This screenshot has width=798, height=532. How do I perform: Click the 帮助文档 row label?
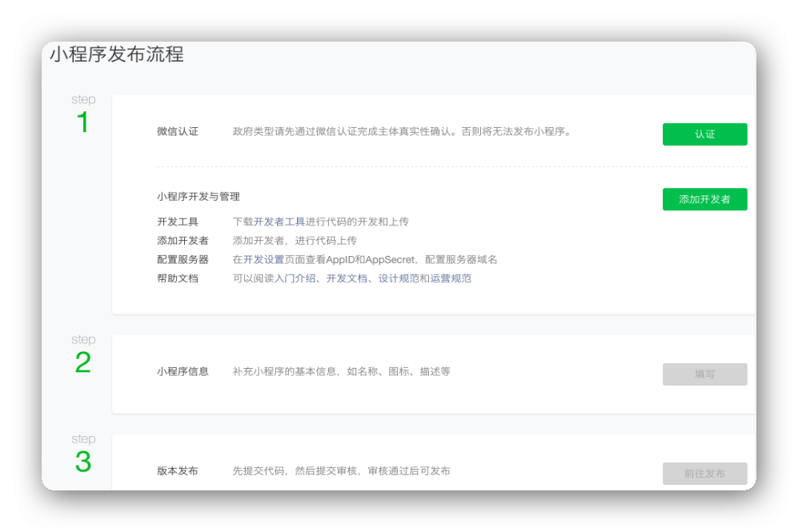tap(178, 279)
